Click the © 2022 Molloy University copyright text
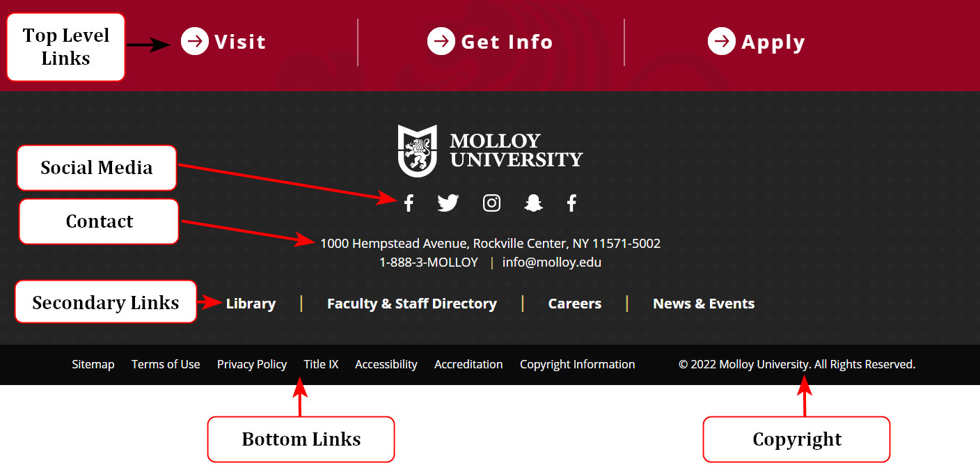 click(x=797, y=364)
